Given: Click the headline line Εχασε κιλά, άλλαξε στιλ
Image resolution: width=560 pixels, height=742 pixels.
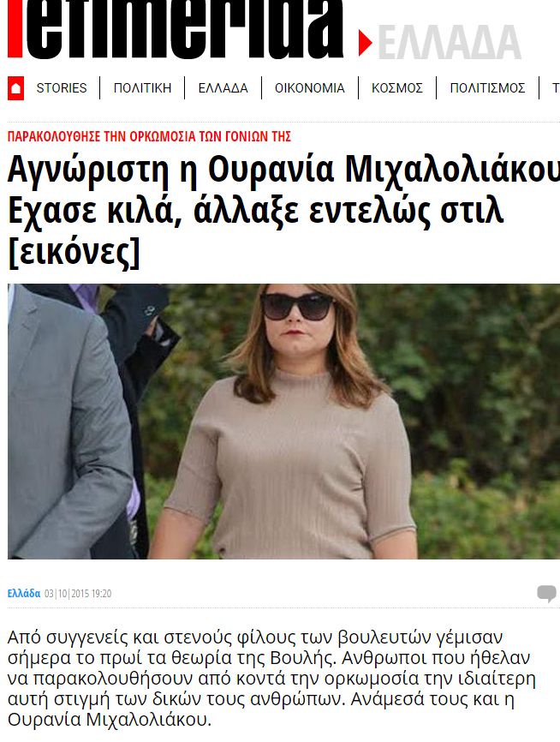Looking at the screenshot, I should [x=255, y=211].
